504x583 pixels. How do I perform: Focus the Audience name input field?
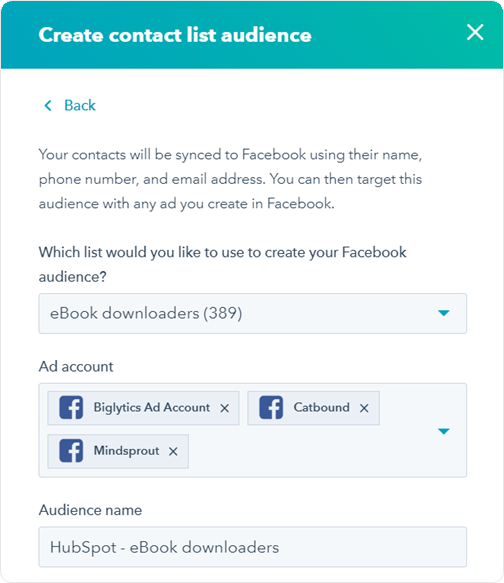click(253, 547)
